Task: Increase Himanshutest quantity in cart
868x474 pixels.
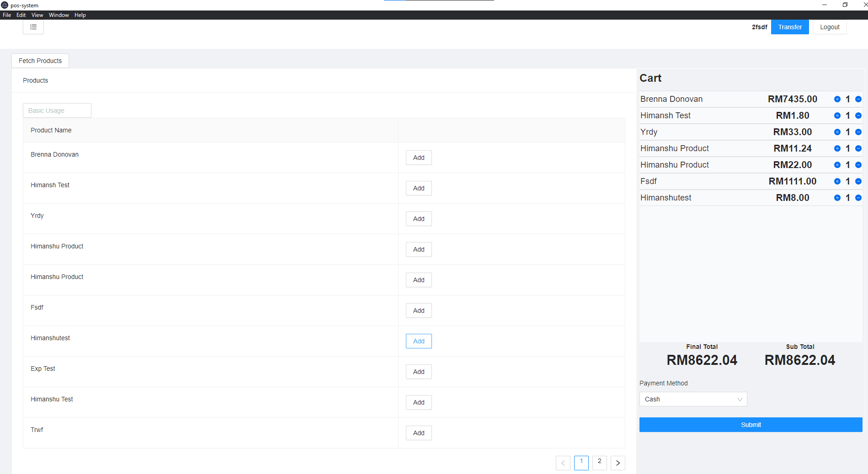Action: pyautogui.click(x=837, y=197)
